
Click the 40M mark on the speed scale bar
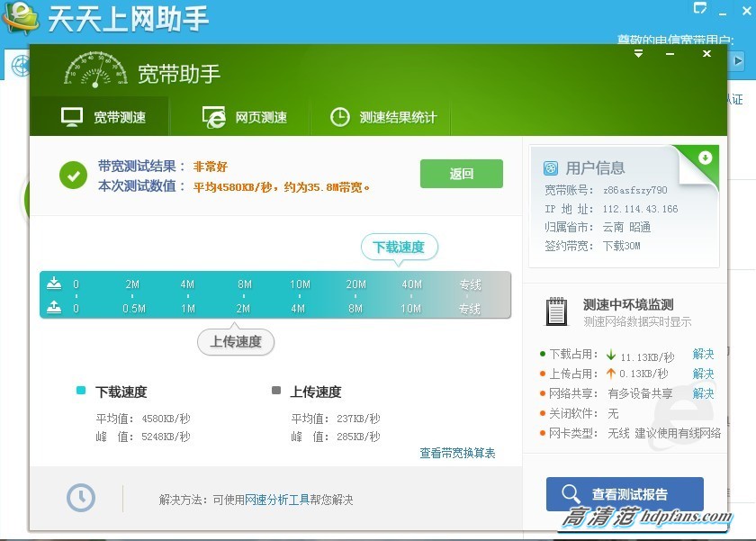click(x=411, y=283)
